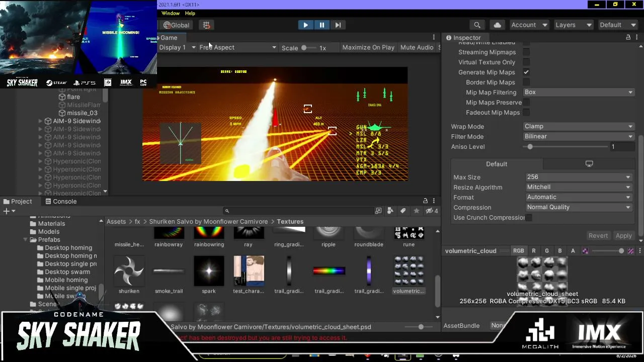Toggle the Global handle rotation button

point(176,25)
